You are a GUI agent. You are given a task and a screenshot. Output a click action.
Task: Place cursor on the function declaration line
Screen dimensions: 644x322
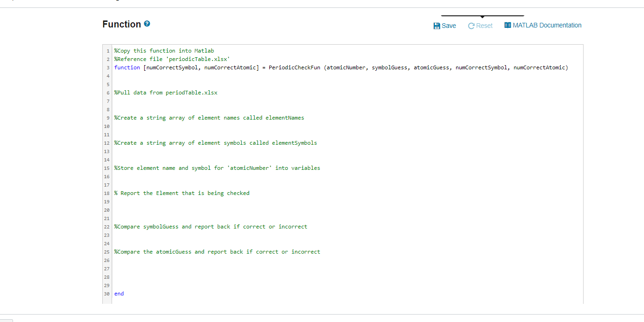[279, 67]
